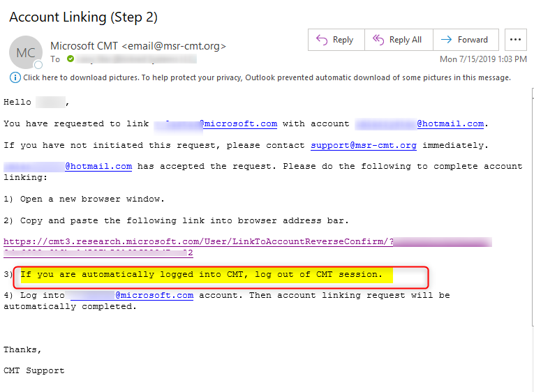Click the 'Thanks,' line
534x392 pixels.
[x=22, y=350]
